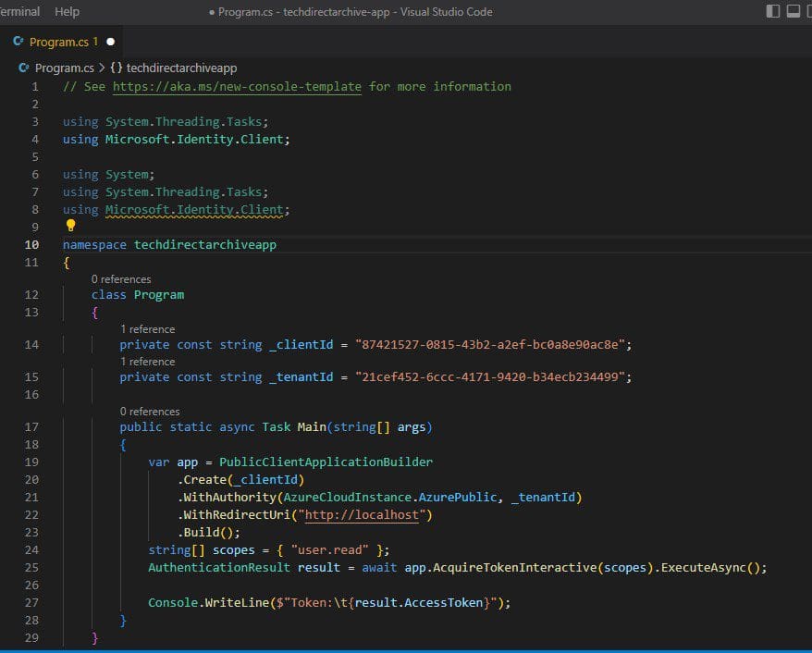Open the Help menu
This screenshot has height=653, width=812.
(x=67, y=11)
